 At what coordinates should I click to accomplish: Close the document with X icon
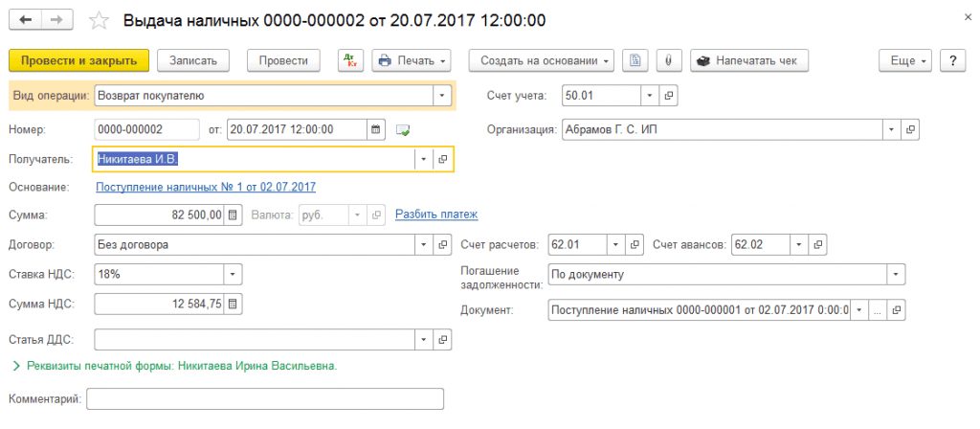968,18
